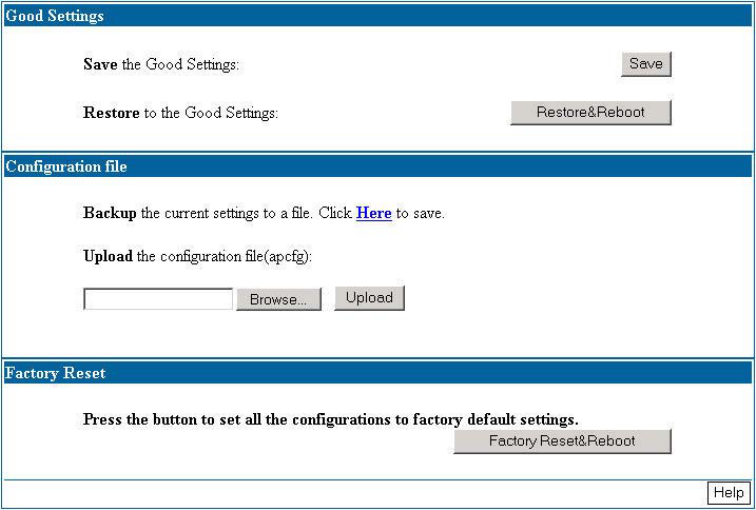
Task: Click the Browse... file button
Action: click(279, 299)
